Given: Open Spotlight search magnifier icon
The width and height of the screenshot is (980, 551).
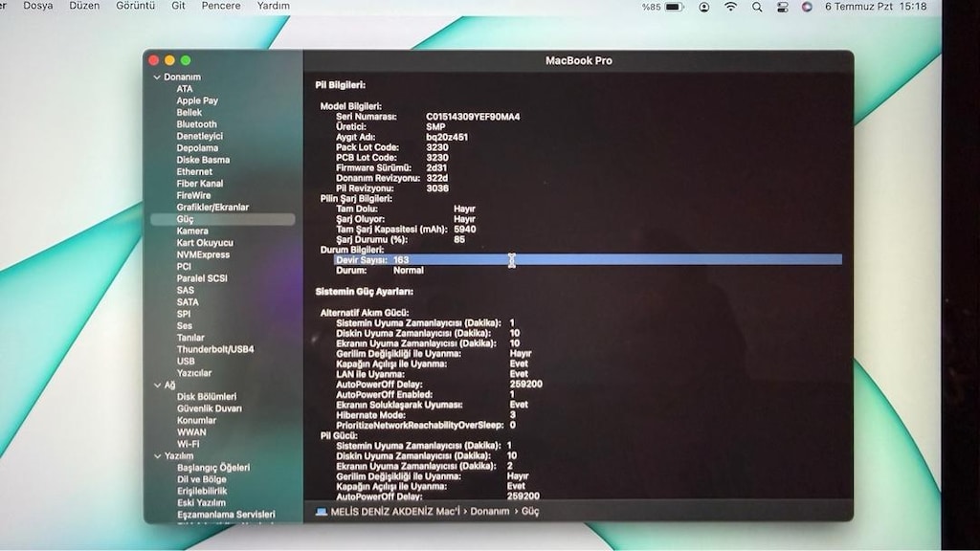Looking at the screenshot, I should 757,7.
